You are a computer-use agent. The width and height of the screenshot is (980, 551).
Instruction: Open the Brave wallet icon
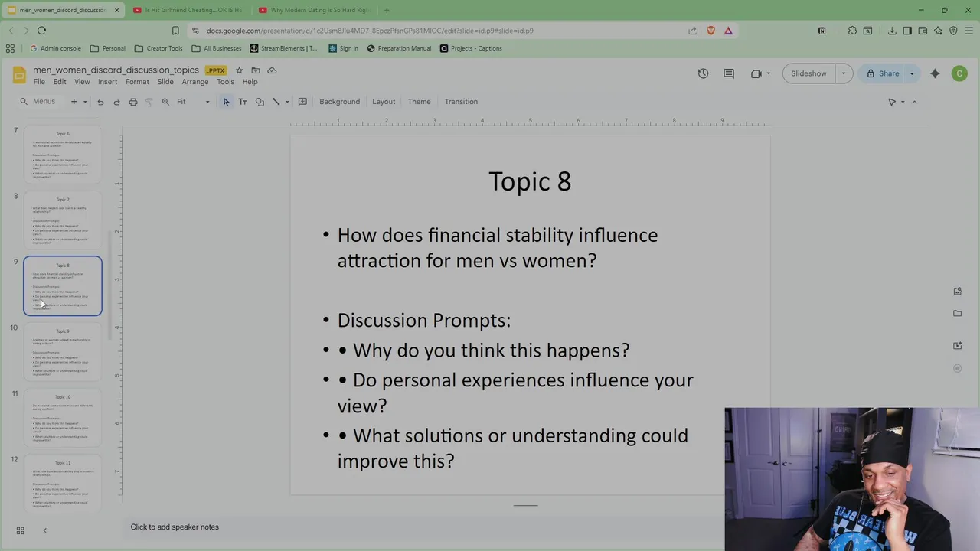click(x=923, y=31)
